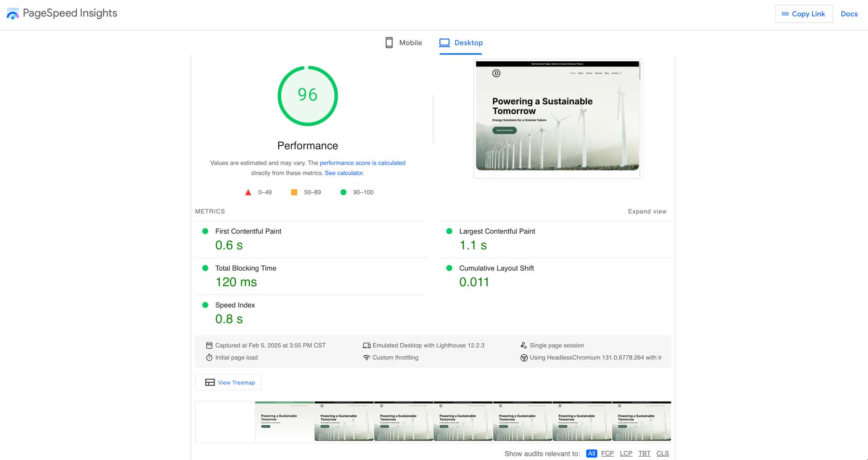This screenshot has width=868, height=460.
Task: Click the session icon next to Single page session
Action: click(524, 345)
